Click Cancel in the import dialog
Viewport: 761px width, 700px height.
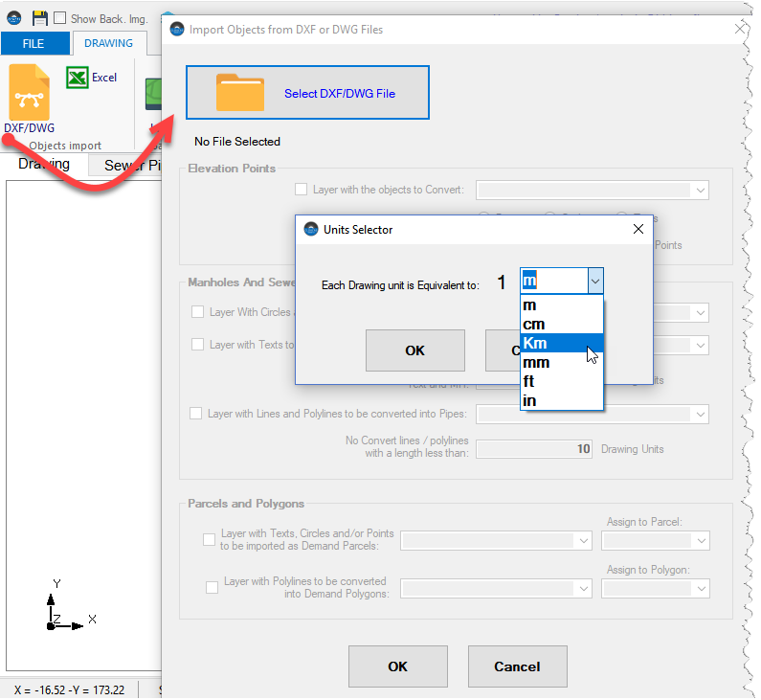(517, 666)
